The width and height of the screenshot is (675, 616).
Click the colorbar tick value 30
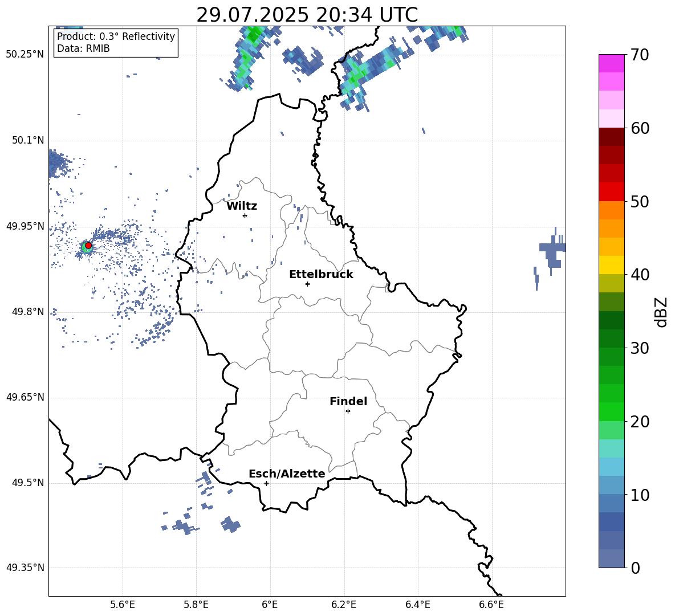click(x=640, y=348)
